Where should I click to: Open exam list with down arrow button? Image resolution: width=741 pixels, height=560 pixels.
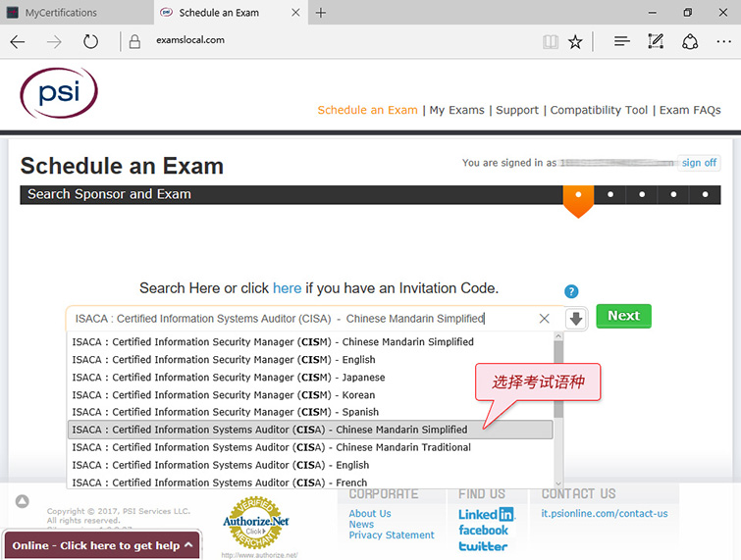[576, 319]
